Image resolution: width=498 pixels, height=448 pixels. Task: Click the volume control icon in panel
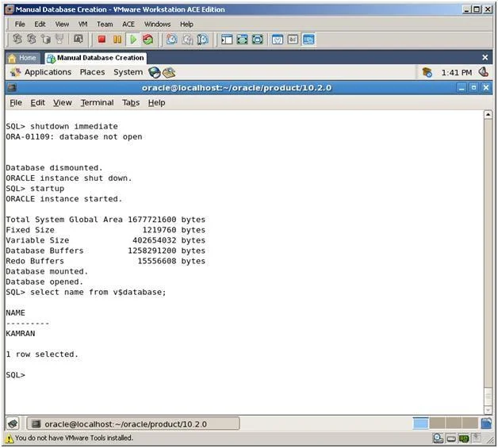[x=484, y=72]
